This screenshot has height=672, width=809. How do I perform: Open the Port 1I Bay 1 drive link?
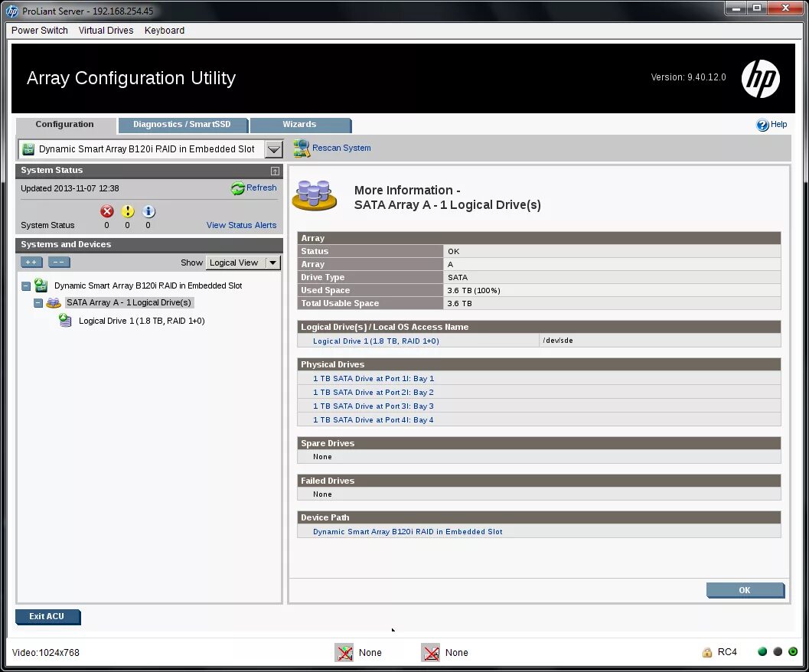click(374, 378)
